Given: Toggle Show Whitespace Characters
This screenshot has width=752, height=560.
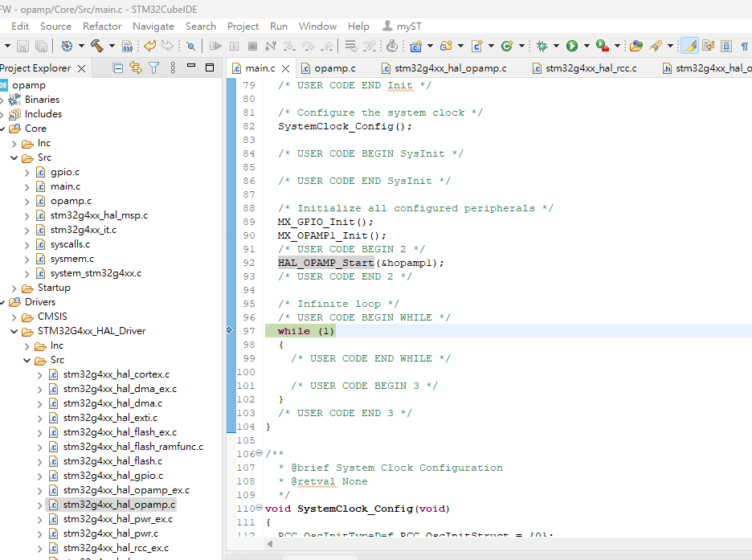Looking at the screenshot, I should 742,46.
